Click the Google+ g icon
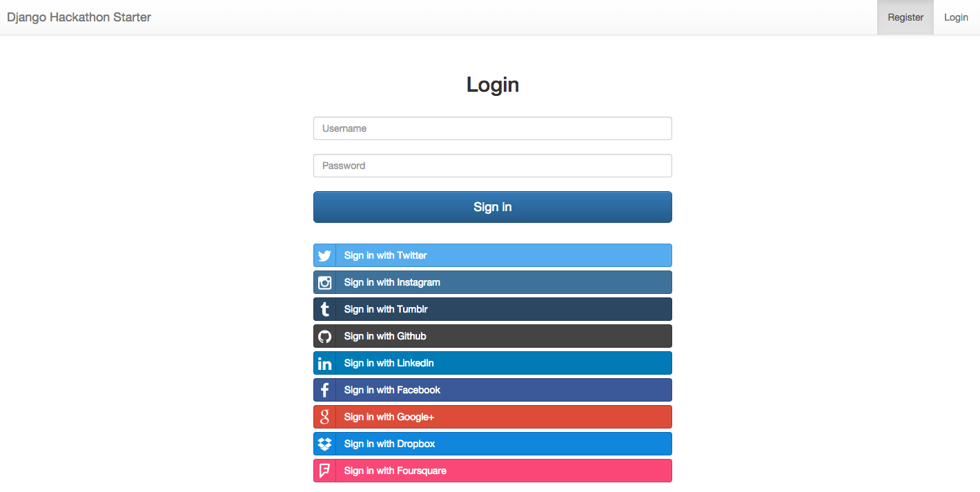The height and width of the screenshot is (492, 980). tap(324, 417)
